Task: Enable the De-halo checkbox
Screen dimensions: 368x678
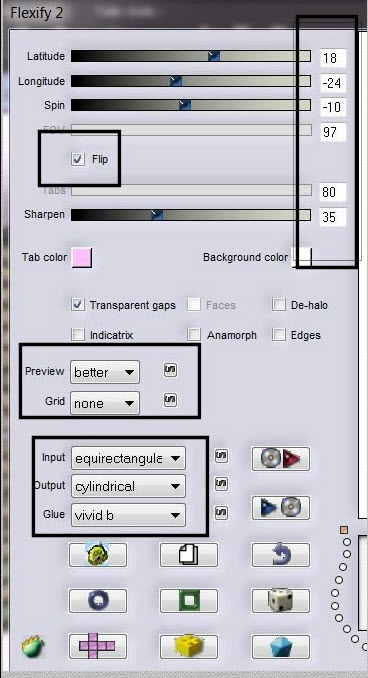Action: click(279, 305)
